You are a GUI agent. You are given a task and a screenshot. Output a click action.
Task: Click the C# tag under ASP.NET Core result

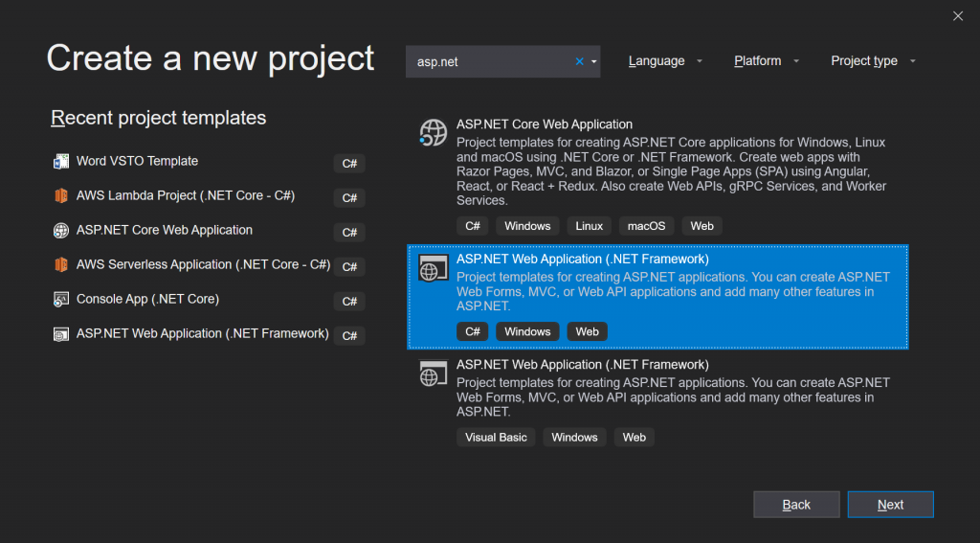[x=473, y=226]
